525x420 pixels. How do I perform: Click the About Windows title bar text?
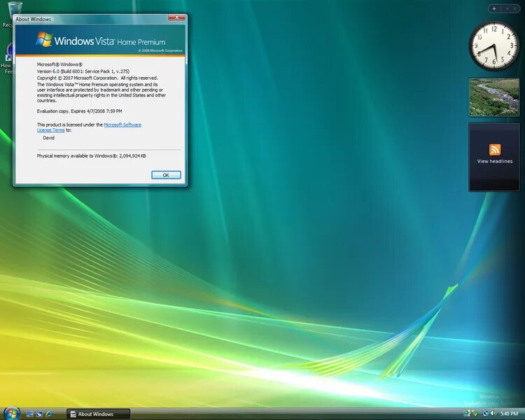click(x=33, y=19)
